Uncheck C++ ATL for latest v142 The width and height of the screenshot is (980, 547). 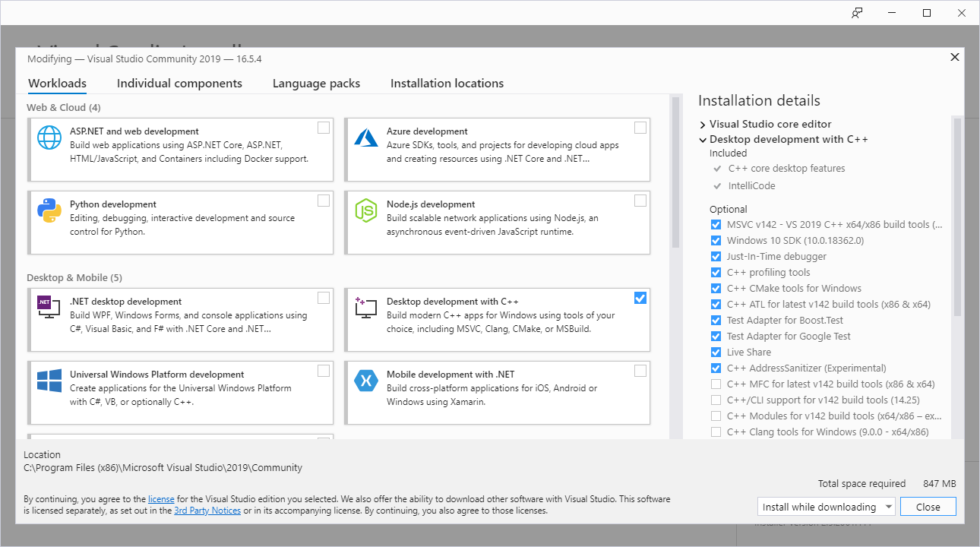pyautogui.click(x=716, y=305)
